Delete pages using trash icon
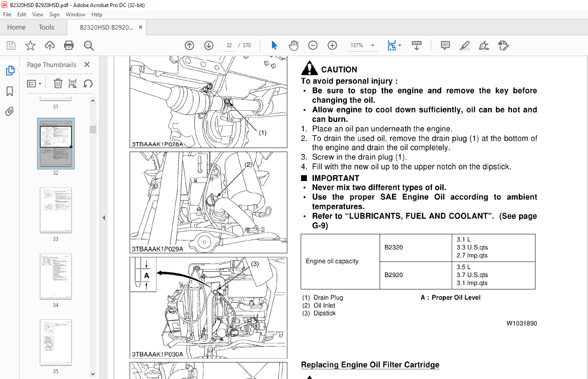The width and height of the screenshot is (588, 379). 58,83
